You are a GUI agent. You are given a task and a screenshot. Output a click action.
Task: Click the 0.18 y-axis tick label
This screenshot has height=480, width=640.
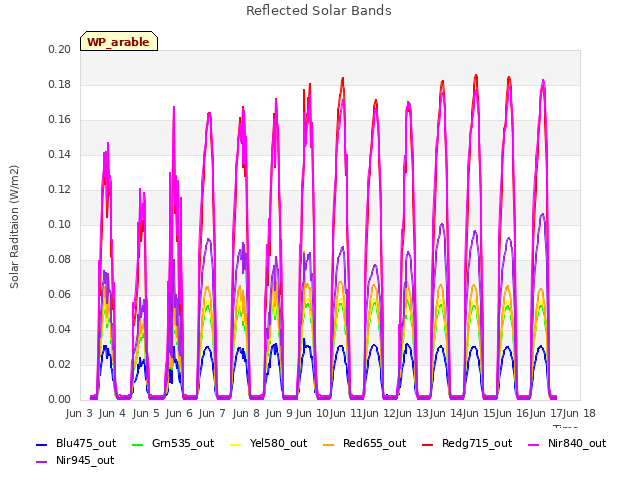coord(60,85)
